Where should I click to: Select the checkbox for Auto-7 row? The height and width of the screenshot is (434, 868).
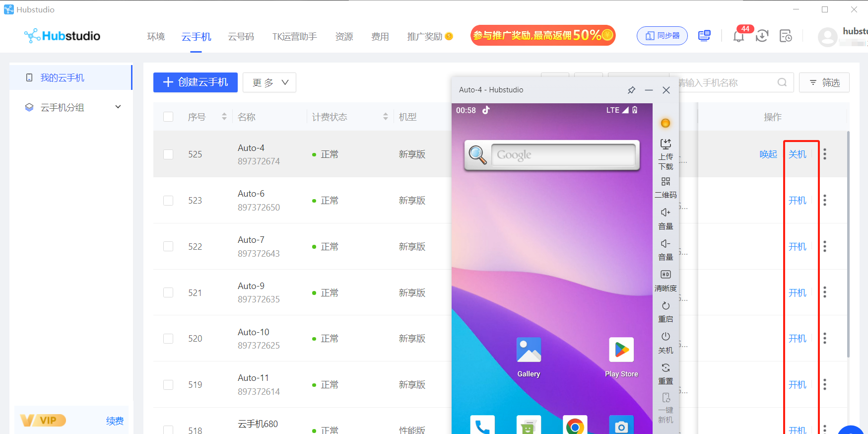(168, 247)
